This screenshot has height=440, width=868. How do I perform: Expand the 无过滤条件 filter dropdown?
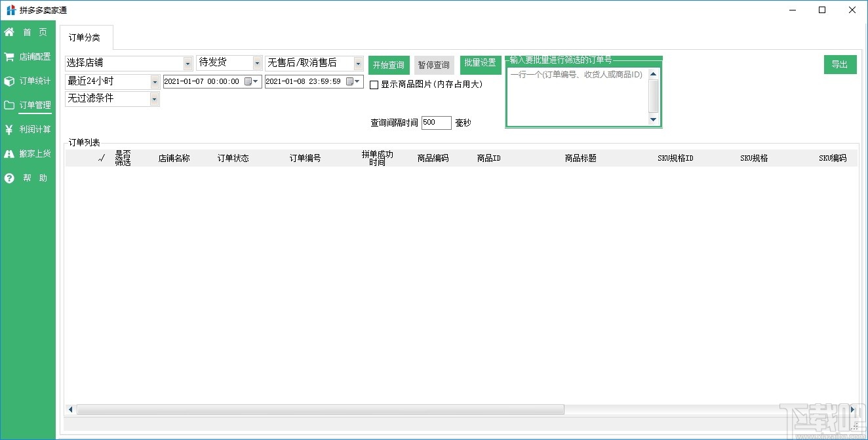click(155, 99)
